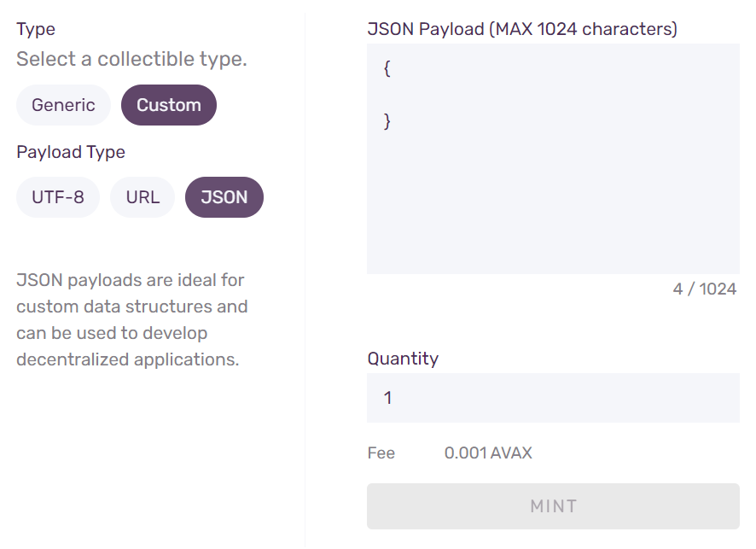Click the 4 / 1024 character counter
The image size is (756, 549).
click(x=705, y=289)
